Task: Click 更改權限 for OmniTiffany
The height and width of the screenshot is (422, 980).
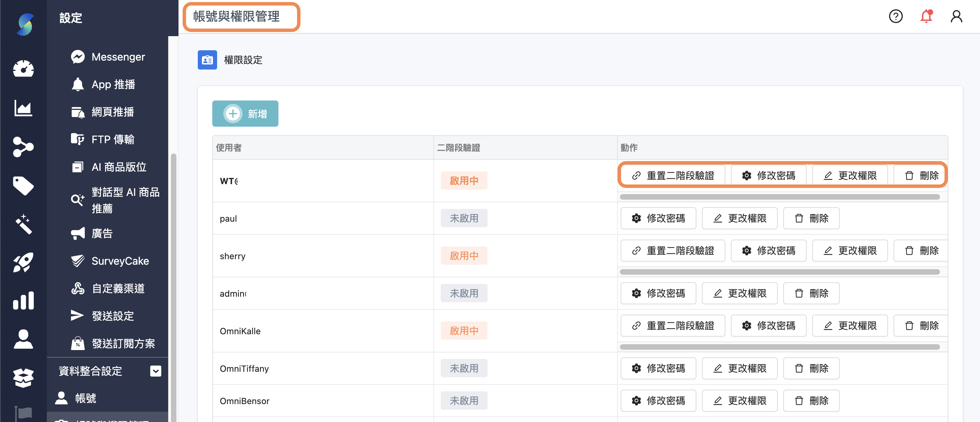Action: (739, 368)
